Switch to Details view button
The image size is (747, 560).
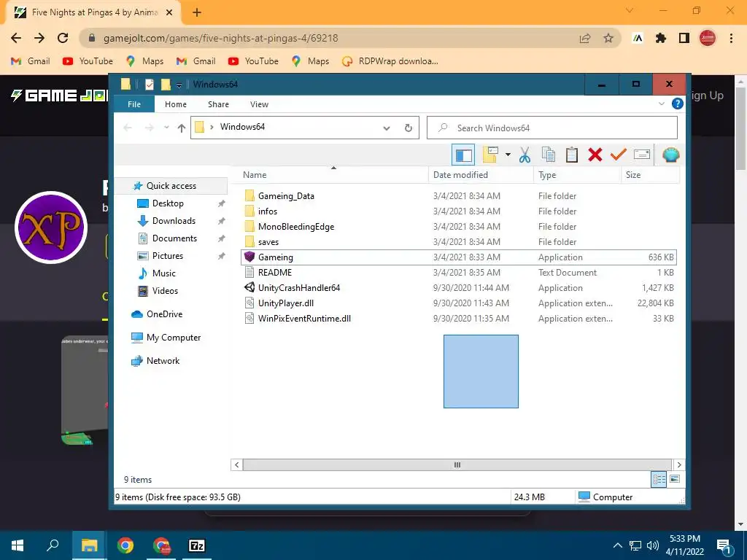(659, 479)
